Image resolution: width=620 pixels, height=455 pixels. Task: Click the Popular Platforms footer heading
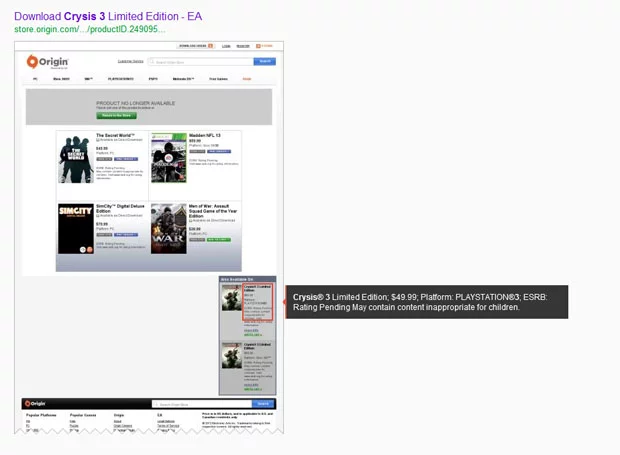(41, 415)
